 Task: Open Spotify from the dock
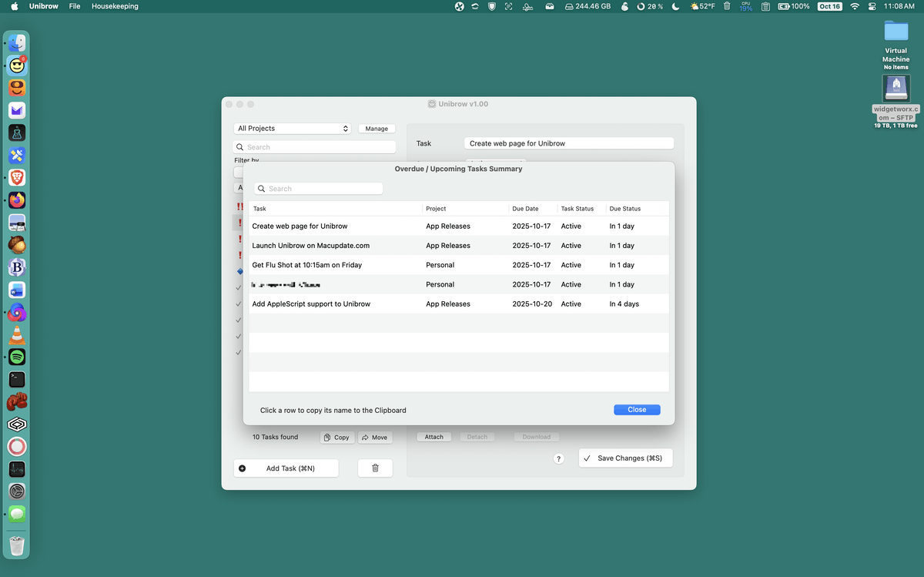point(17,357)
